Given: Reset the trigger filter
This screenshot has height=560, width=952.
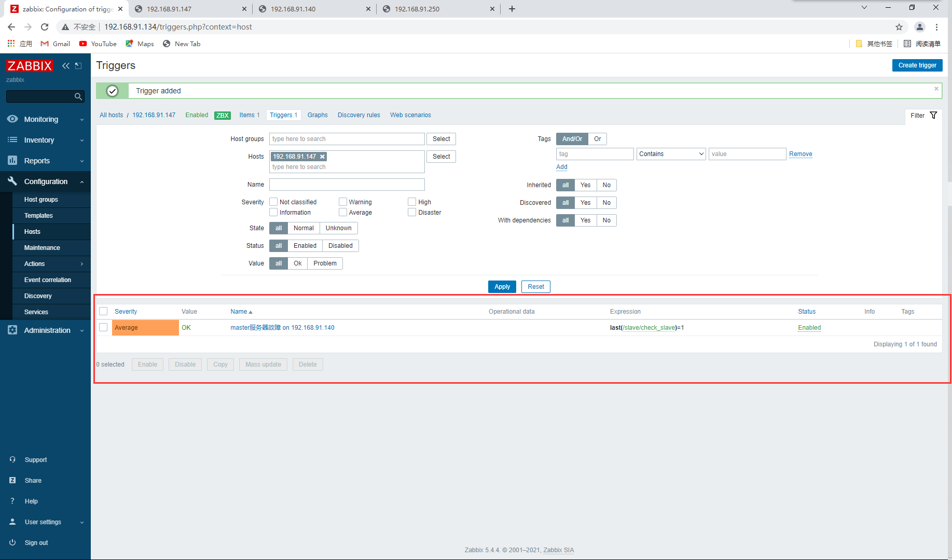Looking at the screenshot, I should coord(536,287).
